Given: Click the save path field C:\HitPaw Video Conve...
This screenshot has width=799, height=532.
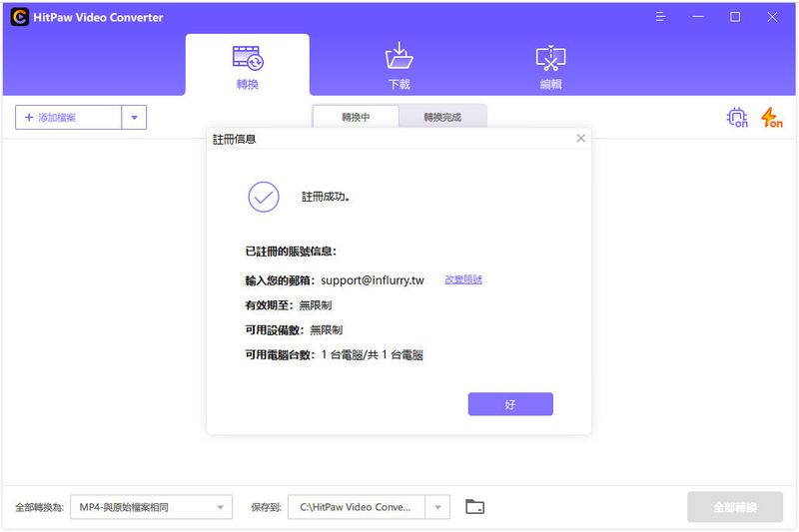Looking at the screenshot, I should coord(357,507).
